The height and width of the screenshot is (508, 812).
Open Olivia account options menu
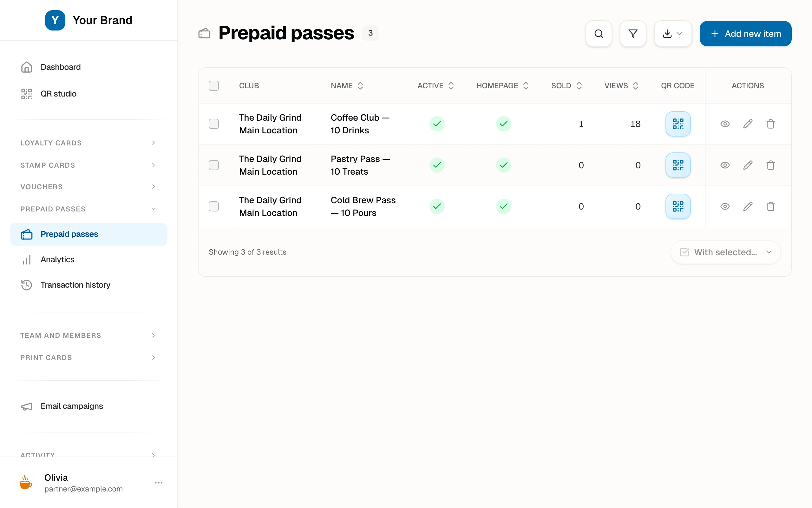[x=158, y=483]
